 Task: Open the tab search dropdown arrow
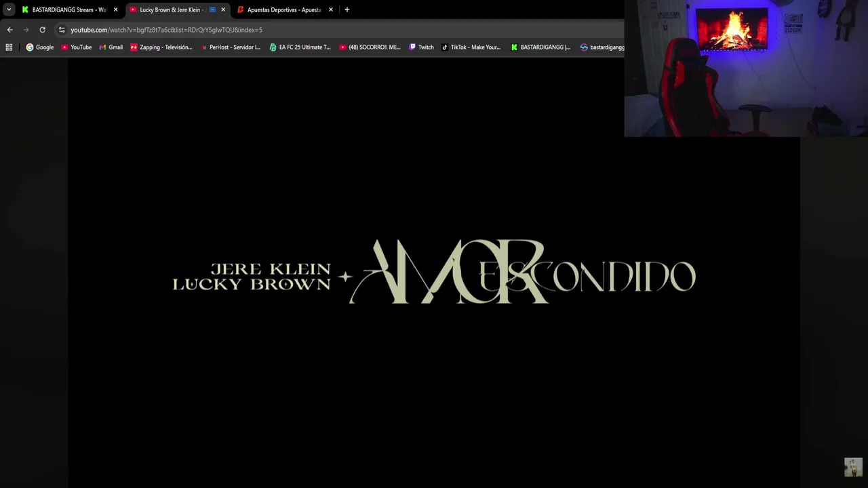click(9, 9)
